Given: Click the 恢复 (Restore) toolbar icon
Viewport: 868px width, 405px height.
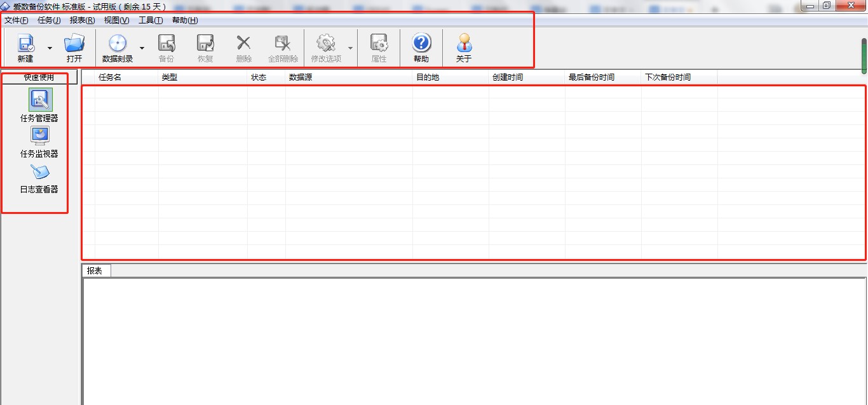Looking at the screenshot, I should 205,43.
